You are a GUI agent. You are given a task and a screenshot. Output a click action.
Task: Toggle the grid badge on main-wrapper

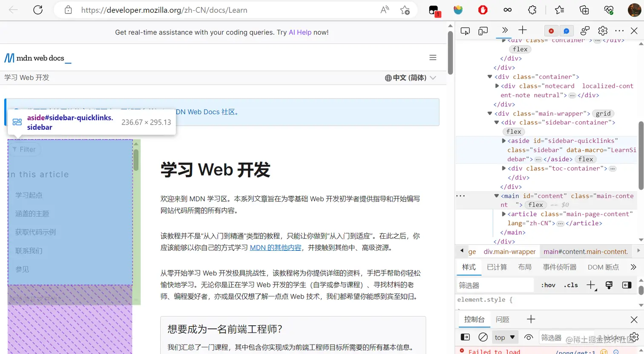coord(603,113)
